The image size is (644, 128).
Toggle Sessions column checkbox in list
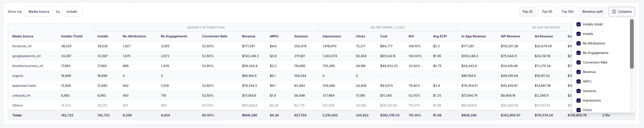coord(579,91)
